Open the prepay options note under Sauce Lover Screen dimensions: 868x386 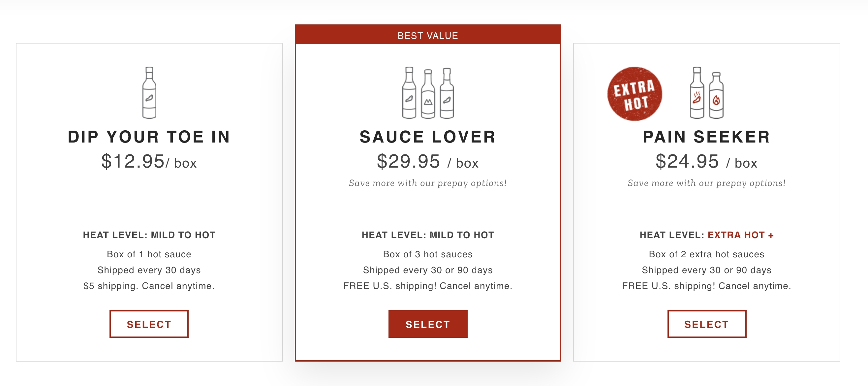click(x=428, y=183)
